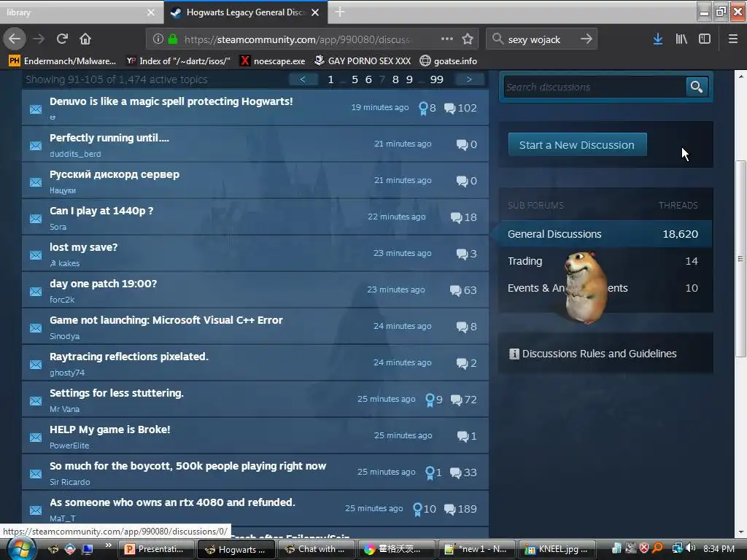This screenshot has width=747, height=560.
Task: Go to the next page of topics arrow
Action: (x=469, y=79)
